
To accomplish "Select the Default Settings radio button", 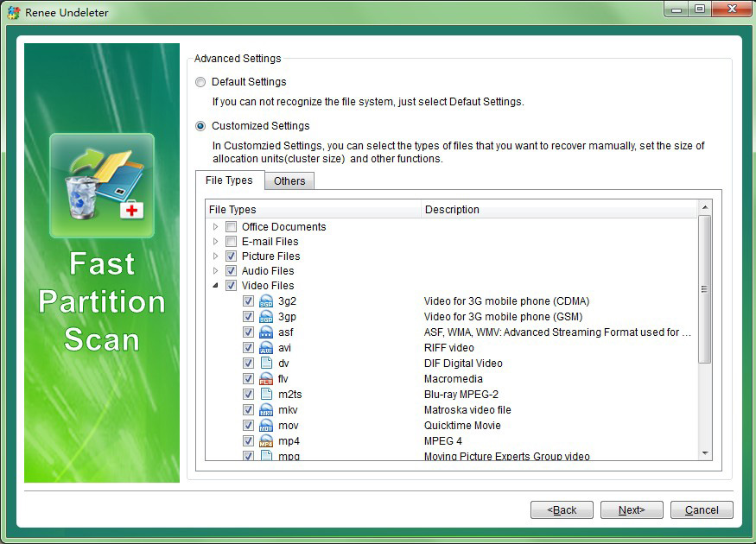I will pyautogui.click(x=200, y=82).
